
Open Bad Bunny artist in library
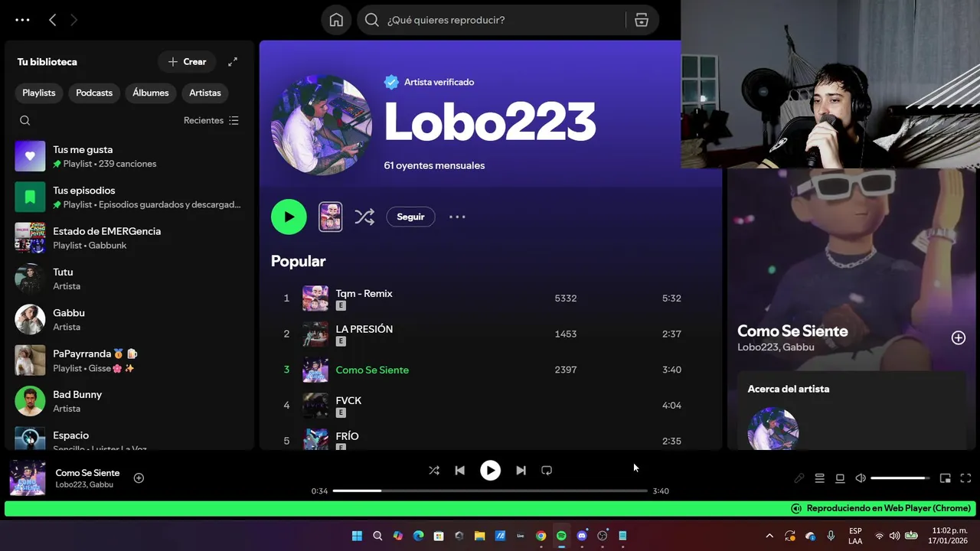[x=130, y=401]
